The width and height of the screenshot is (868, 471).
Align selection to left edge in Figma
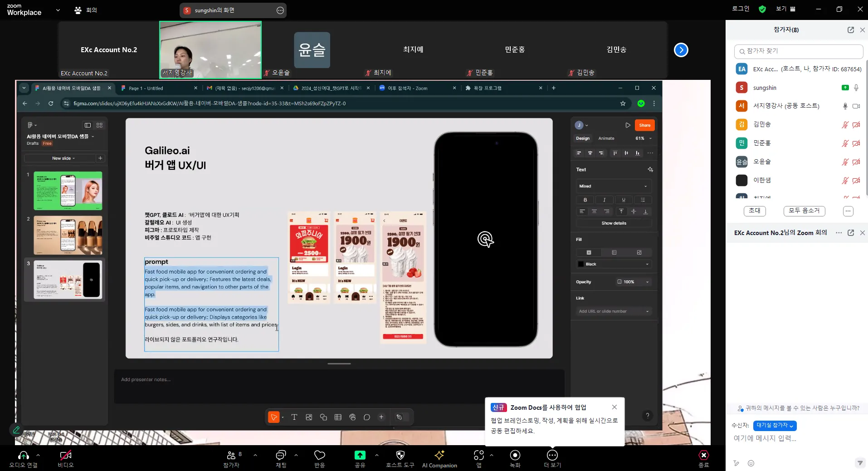pyautogui.click(x=579, y=153)
